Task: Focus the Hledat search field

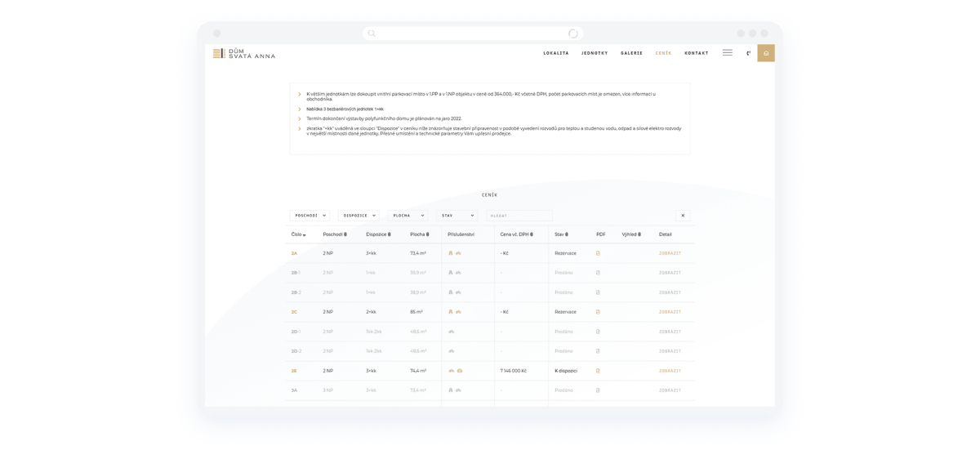Action: pos(519,216)
